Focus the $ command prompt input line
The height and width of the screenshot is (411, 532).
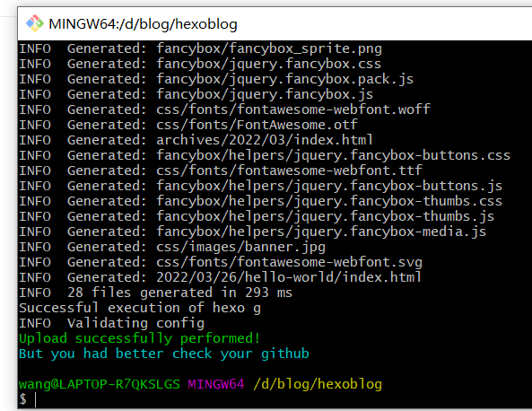click(x=275, y=400)
